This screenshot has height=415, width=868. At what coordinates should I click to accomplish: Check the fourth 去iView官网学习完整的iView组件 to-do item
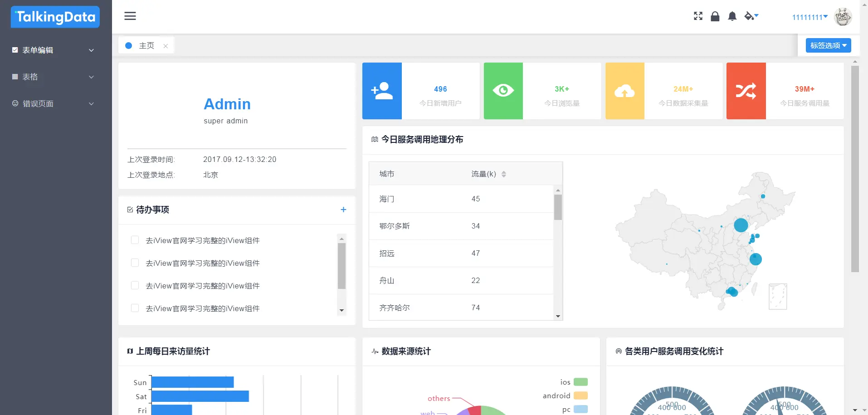135,308
